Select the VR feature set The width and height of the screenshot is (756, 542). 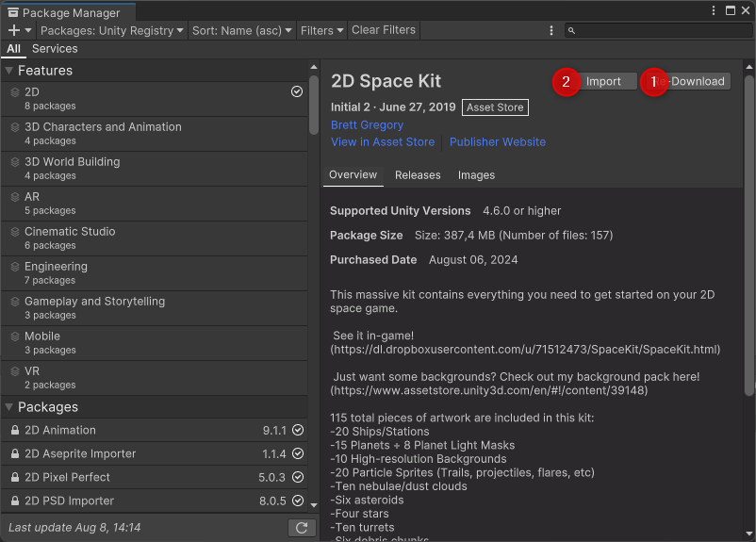pos(155,378)
